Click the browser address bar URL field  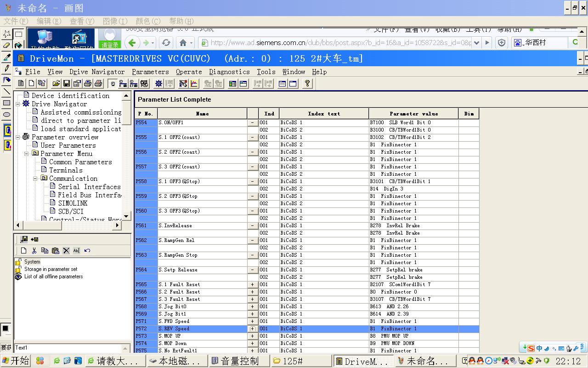click(341, 43)
